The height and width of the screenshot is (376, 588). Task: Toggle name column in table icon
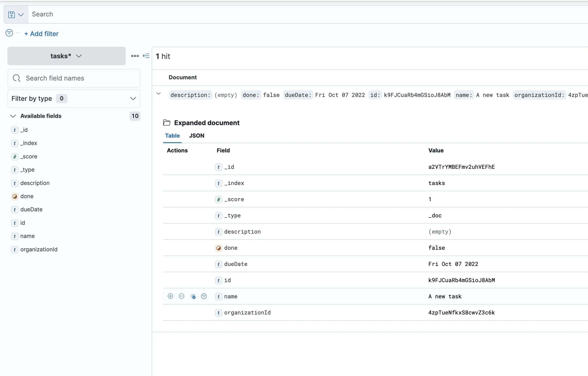[x=193, y=296]
